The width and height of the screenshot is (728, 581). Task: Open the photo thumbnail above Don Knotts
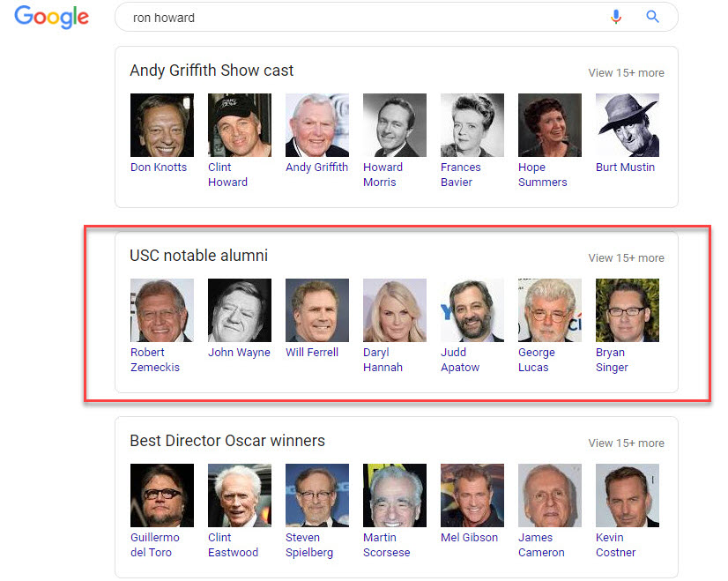point(162,125)
